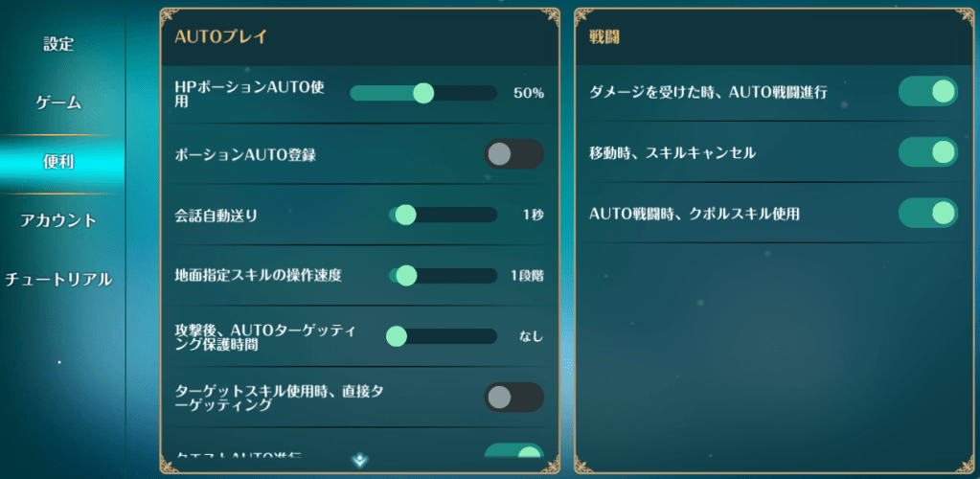Image resolution: width=980 pixels, height=479 pixels.
Task: Disable ダメージを受けた時、AUTO戦闘進行 toggle
Action: click(x=927, y=92)
